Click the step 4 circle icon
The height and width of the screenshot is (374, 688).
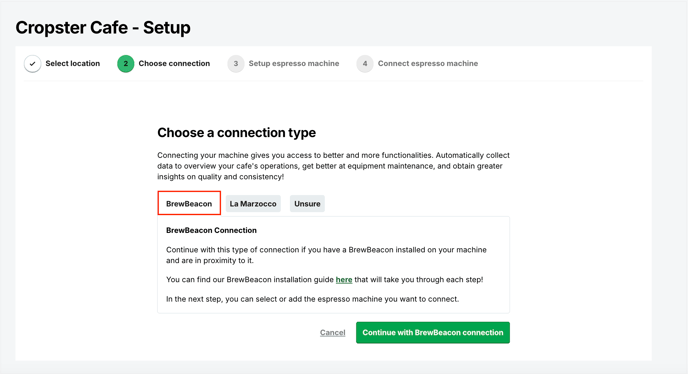tap(365, 64)
